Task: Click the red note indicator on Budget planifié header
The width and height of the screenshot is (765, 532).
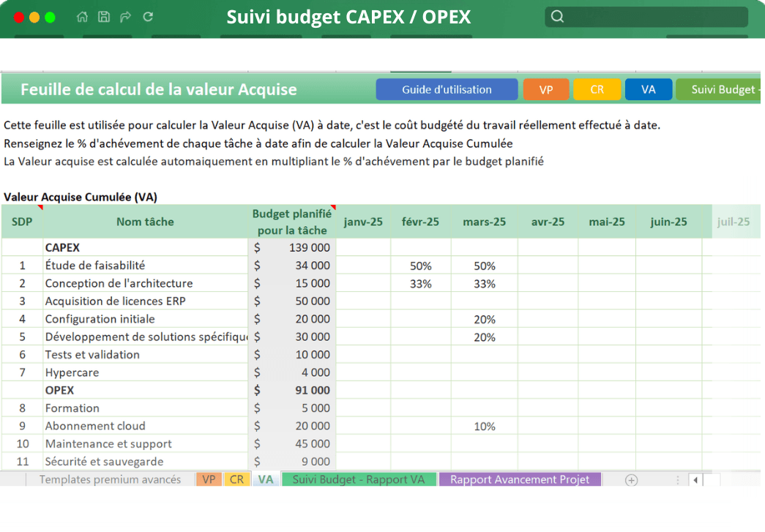Action: click(x=333, y=208)
